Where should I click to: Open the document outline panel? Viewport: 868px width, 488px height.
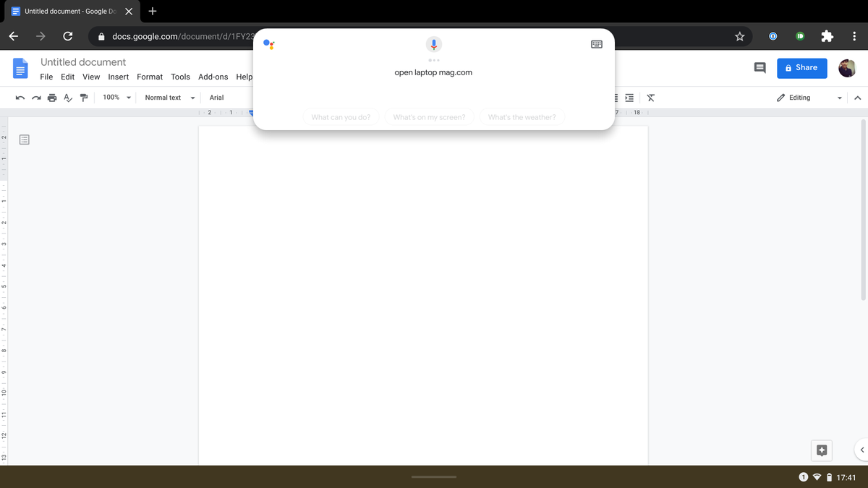tap(24, 139)
